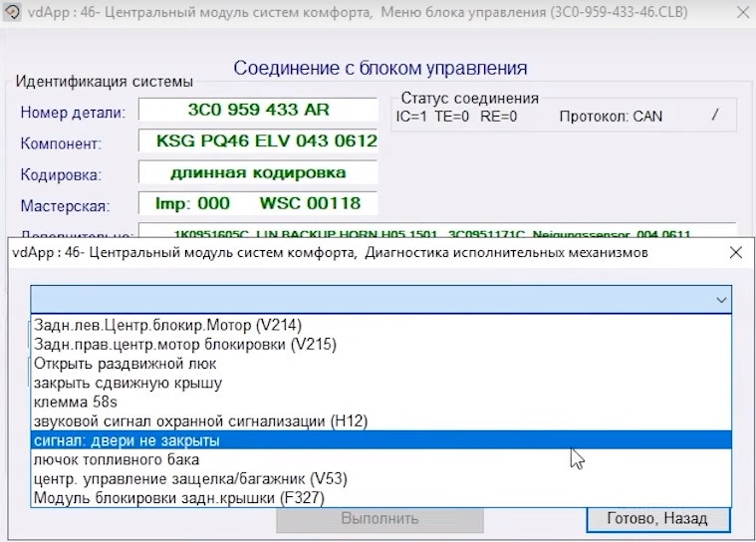
Task: Click the Номер детали field 3C0 959 433 AR
Action: (258, 110)
